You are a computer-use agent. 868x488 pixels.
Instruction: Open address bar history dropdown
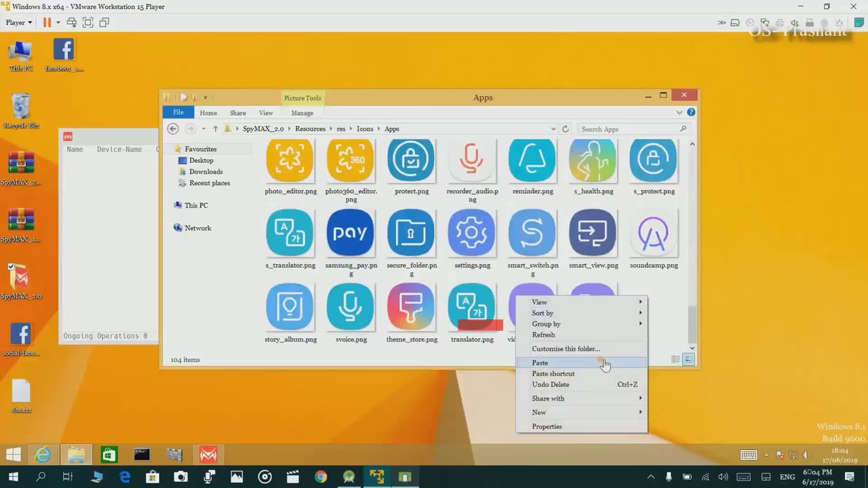[x=553, y=129]
